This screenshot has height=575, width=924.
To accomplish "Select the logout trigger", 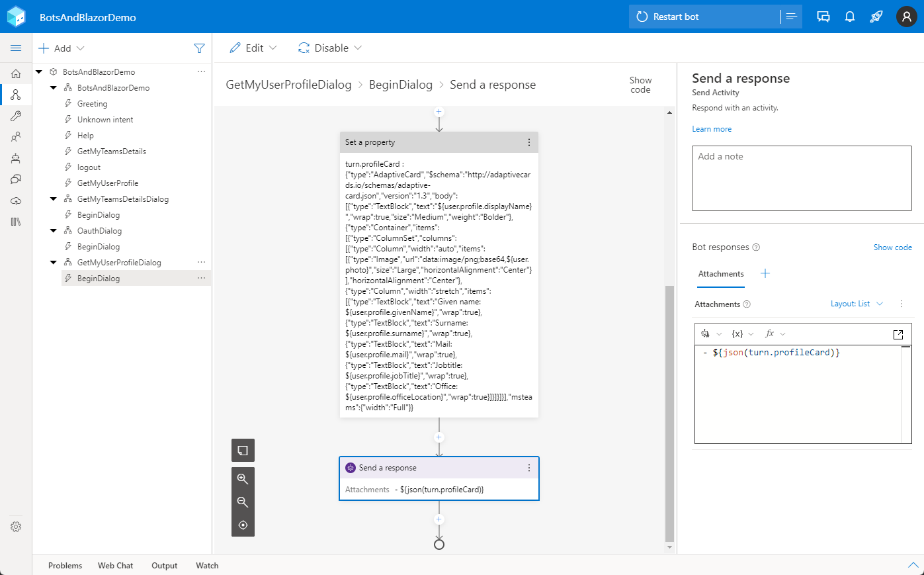I will click(x=89, y=167).
